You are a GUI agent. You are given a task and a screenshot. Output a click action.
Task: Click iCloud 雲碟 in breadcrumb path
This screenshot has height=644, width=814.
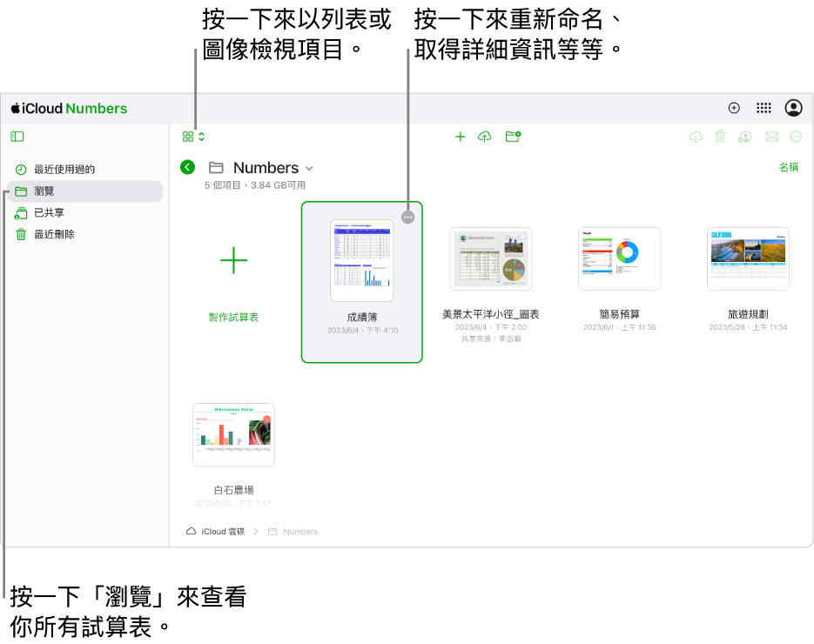(215, 532)
